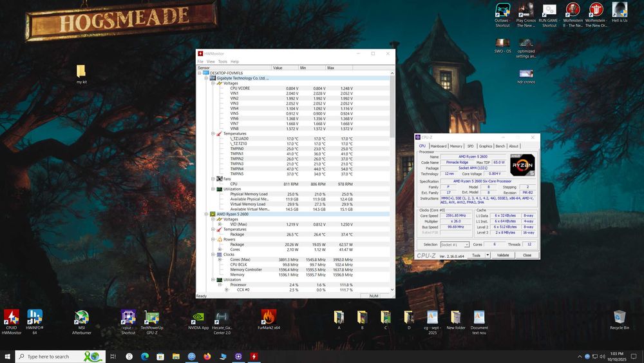Click the Validate button in CPU-Z
This screenshot has width=644, height=363.
coord(503,255)
